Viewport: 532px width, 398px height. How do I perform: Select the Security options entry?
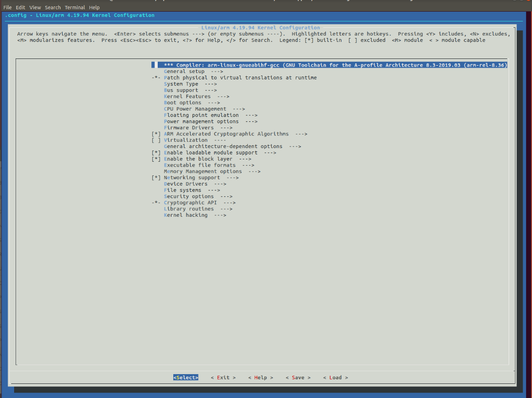[198, 197]
